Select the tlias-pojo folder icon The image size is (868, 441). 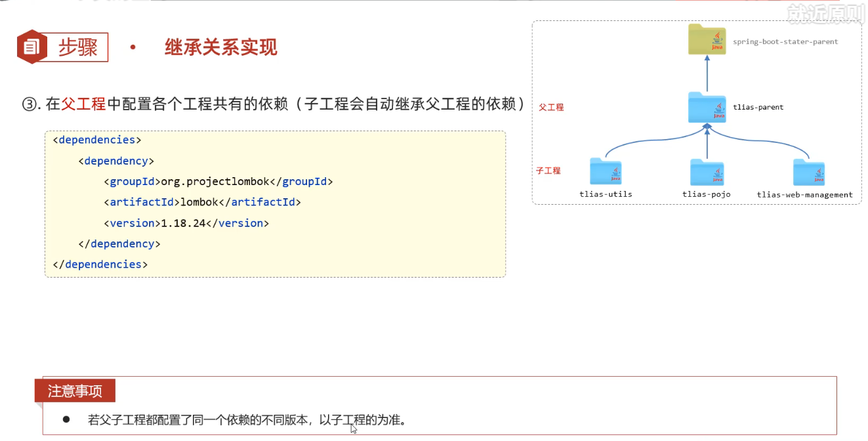click(707, 173)
